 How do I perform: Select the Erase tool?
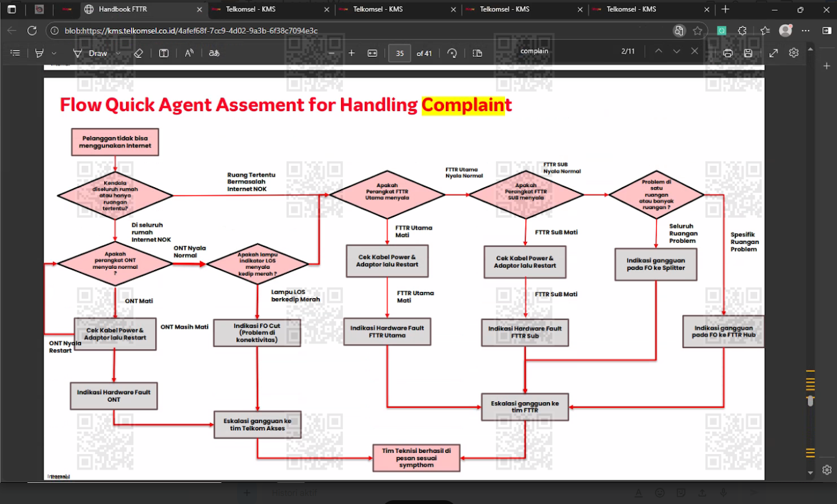pyautogui.click(x=138, y=53)
